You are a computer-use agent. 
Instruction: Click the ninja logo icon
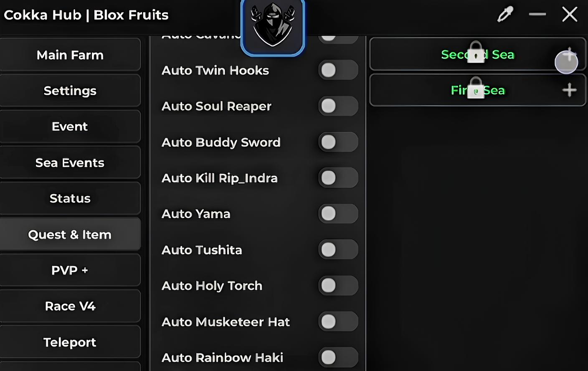[273, 26]
